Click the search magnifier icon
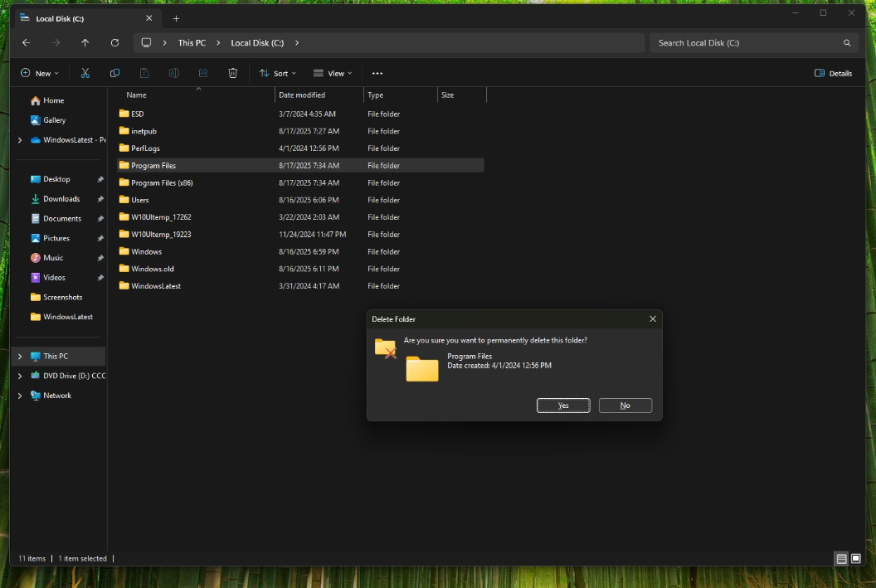876x588 pixels. click(847, 42)
